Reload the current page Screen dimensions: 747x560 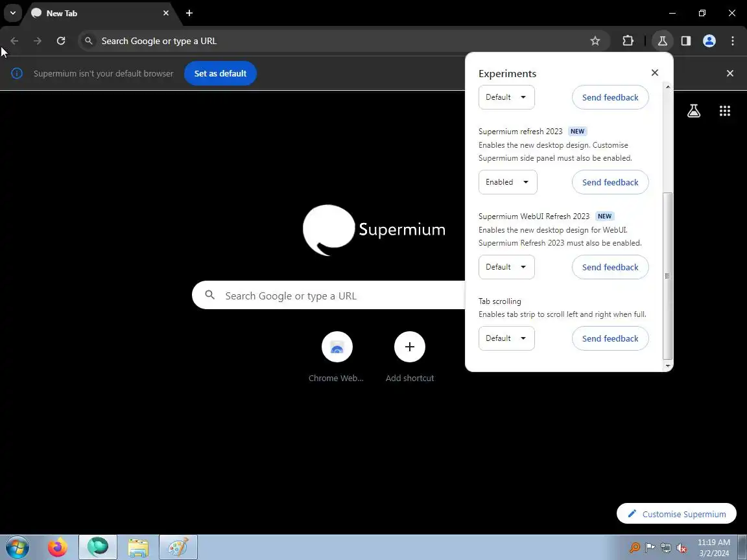click(61, 41)
